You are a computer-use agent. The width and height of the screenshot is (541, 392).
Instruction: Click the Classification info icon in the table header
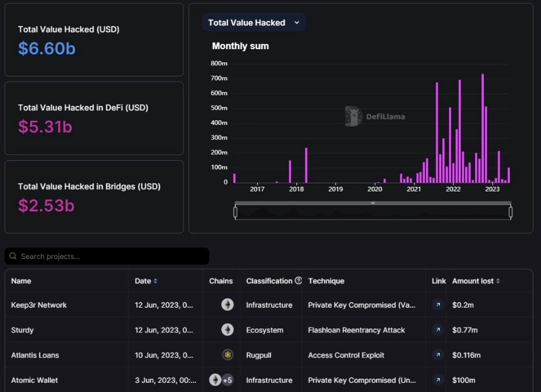click(x=298, y=281)
